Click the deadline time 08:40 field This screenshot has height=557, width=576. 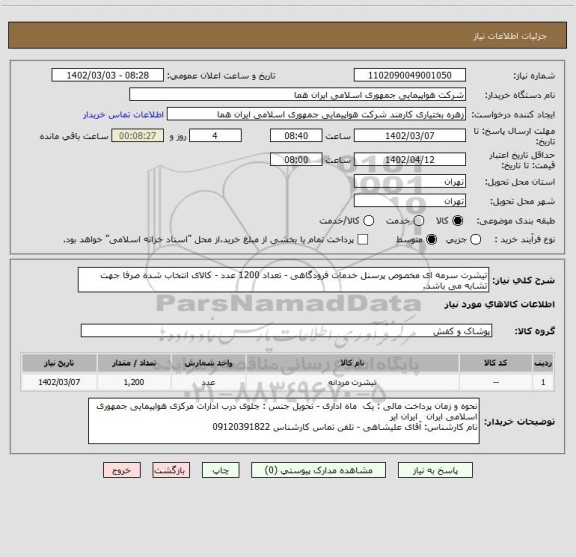(x=296, y=136)
